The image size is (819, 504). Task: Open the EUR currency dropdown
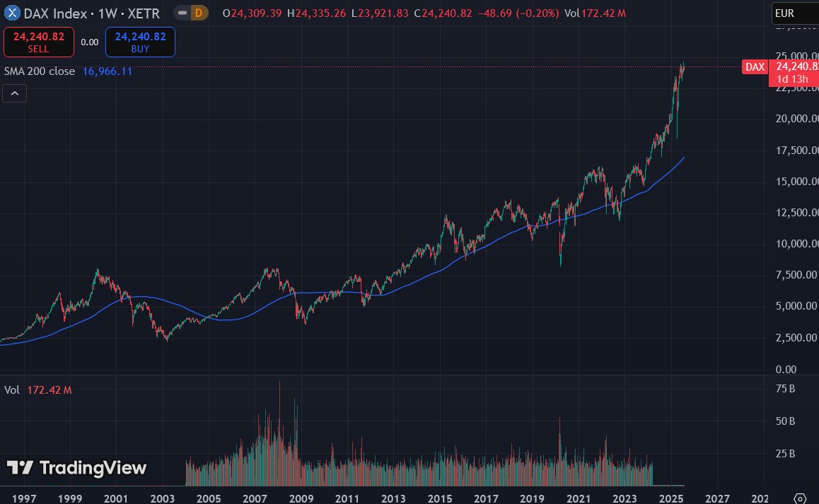pos(795,13)
